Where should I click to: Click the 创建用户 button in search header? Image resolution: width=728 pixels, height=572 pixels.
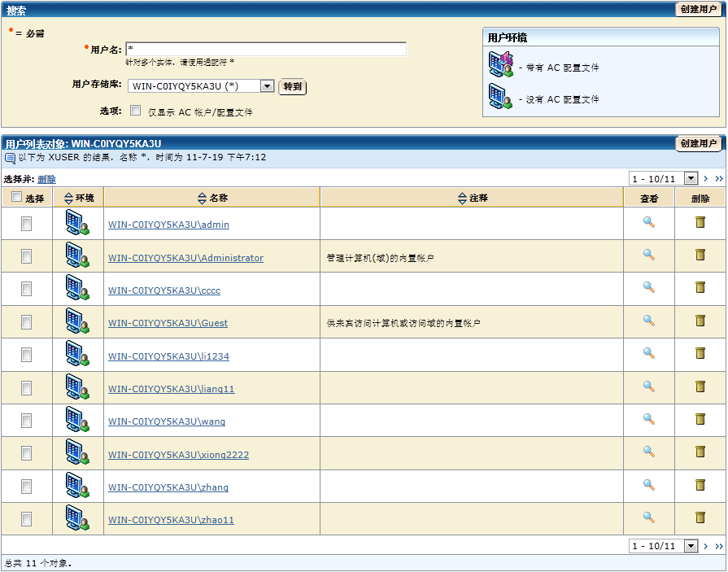point(699,10)
